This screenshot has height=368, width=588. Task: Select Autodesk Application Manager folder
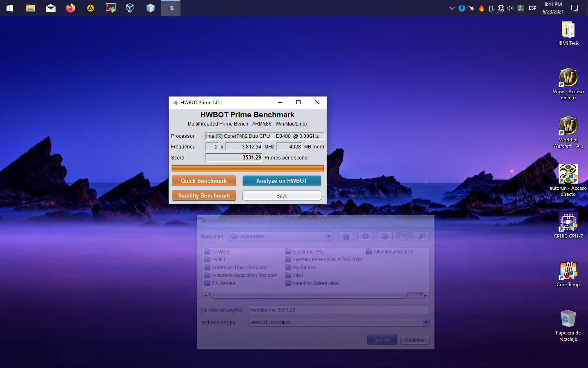pos(241,276)
